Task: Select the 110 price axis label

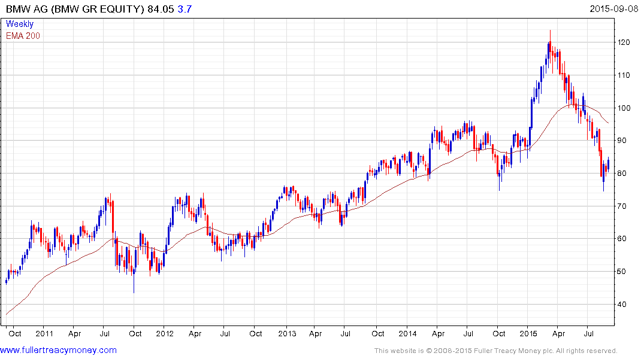Action: (624, 75)
